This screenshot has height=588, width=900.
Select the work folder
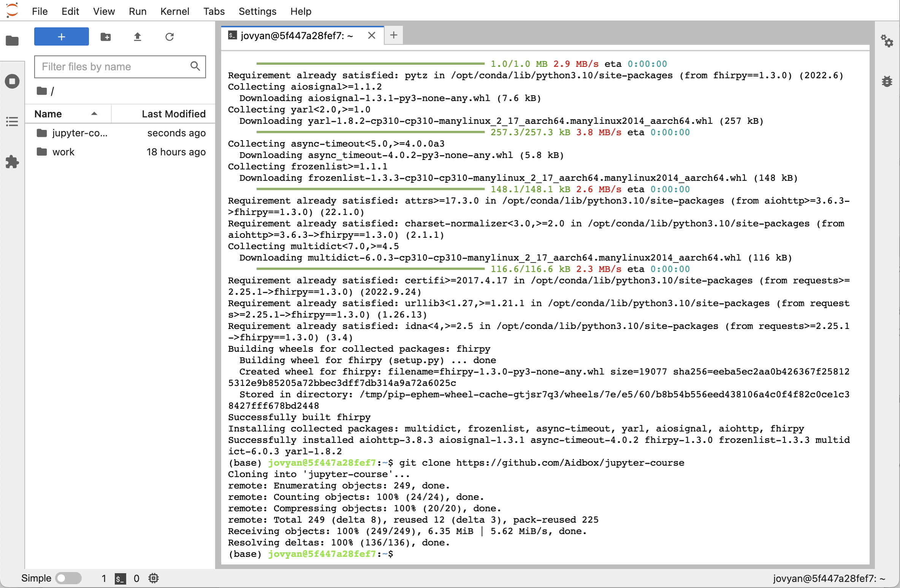point(63,152)
